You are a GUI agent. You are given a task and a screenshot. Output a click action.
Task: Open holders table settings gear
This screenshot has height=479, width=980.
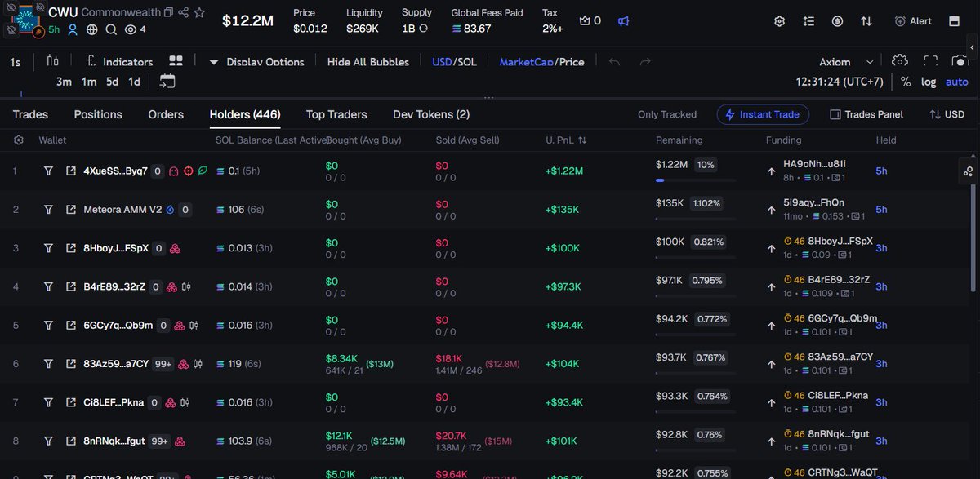[19, 140]
